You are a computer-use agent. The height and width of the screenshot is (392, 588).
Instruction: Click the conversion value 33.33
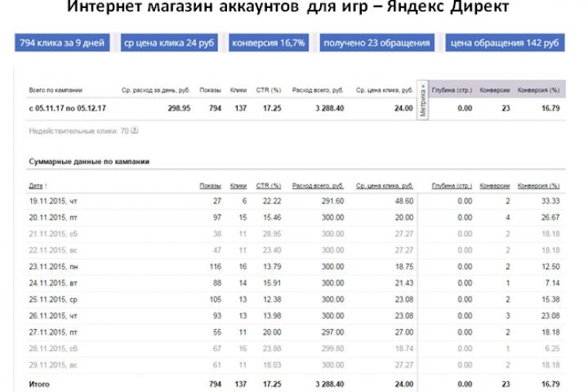tap(550, 201)
